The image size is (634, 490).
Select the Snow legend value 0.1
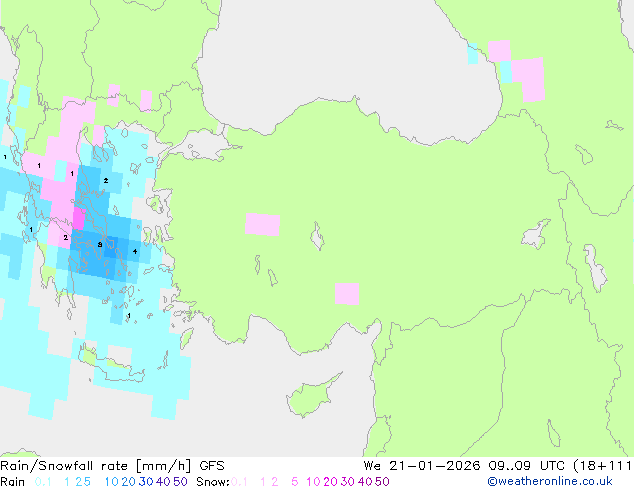click(239, 482)
